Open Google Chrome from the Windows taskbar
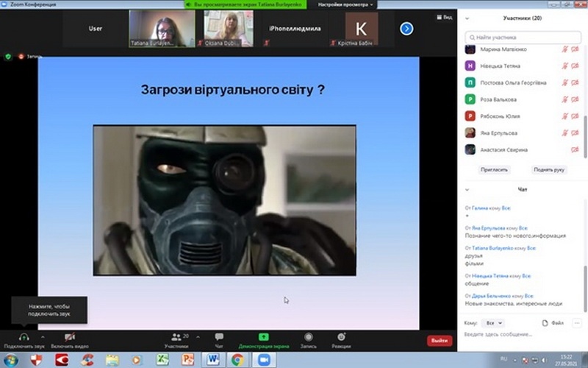Viewport: 588px width, 368px height. [x=237, y=359]
